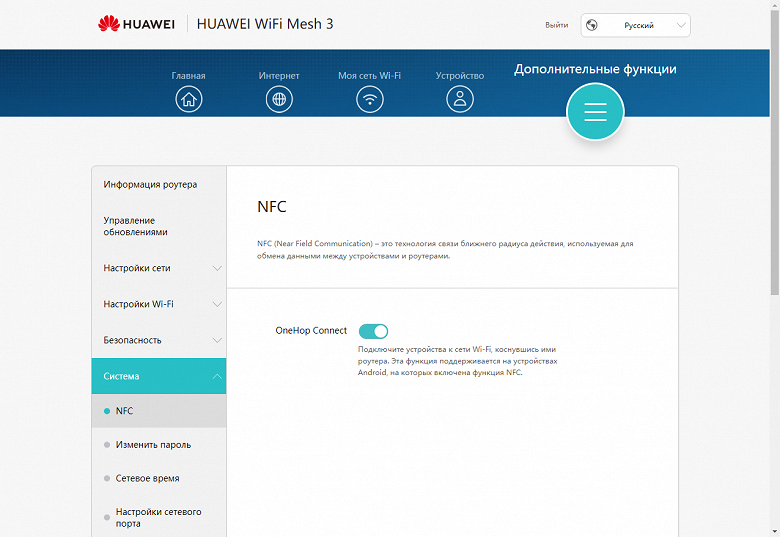Select the Интернет tab label
Screen dimensions: 780x537
tap(279, 76)
